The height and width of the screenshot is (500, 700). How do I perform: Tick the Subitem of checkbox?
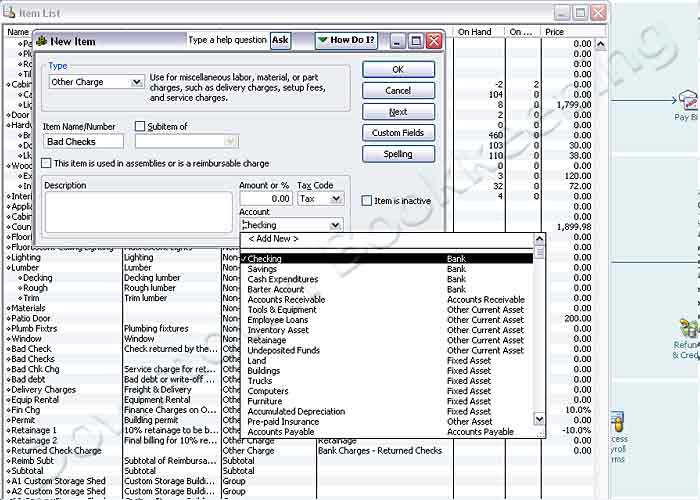[x=140, y=127]
